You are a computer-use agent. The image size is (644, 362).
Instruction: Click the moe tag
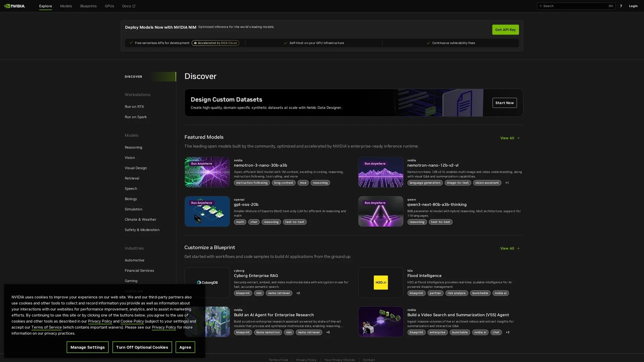[303, 183]
